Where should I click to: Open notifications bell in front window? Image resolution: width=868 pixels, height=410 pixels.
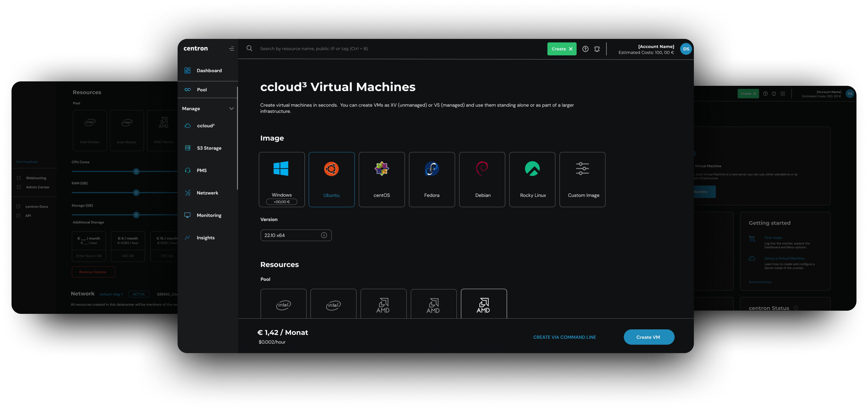(x=597, y=49)
